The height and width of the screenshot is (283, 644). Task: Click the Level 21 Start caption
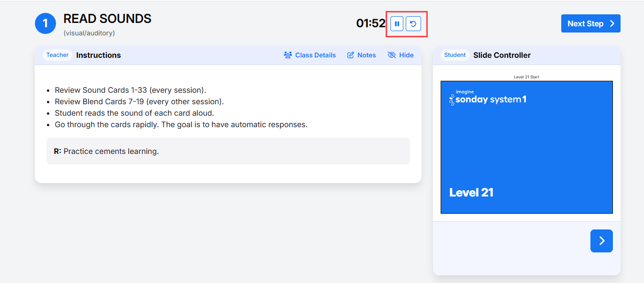tap(526, 77)
